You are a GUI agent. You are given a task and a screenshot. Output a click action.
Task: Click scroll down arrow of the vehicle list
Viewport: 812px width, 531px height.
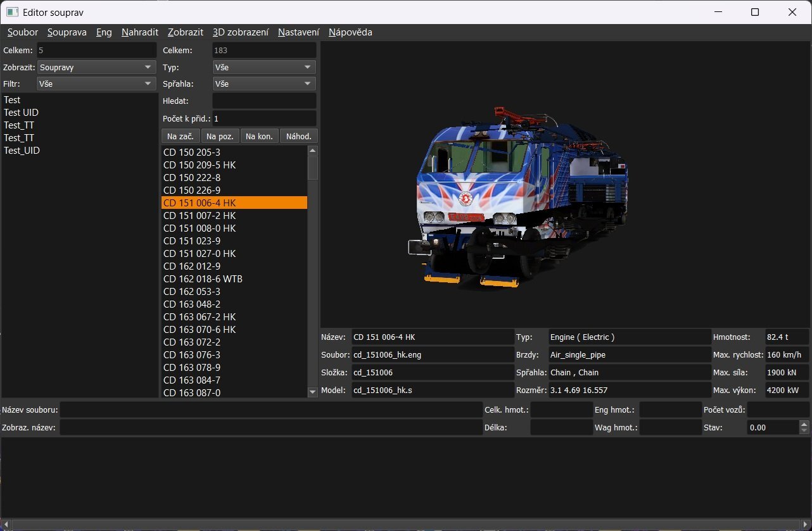(x=312, y=392)
